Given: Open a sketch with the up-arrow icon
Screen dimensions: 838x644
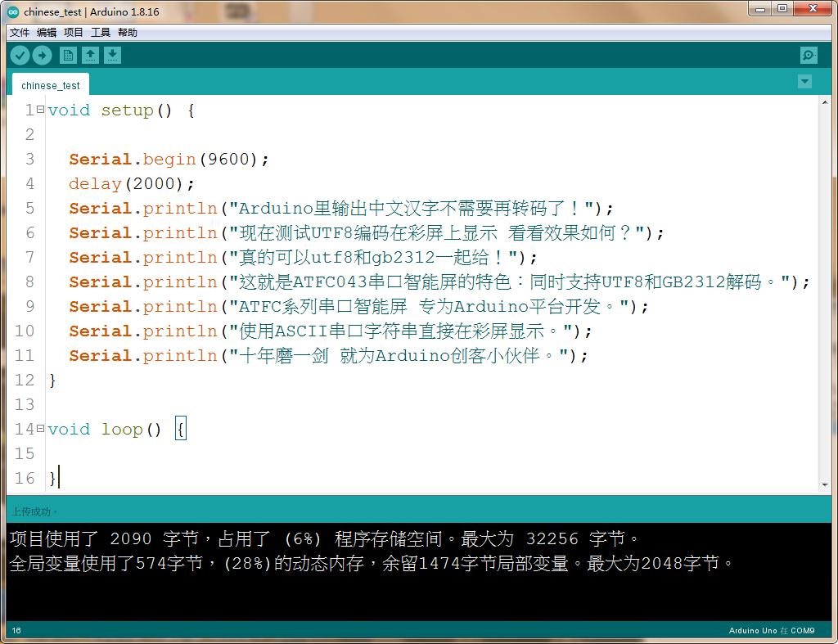Looking at the screenshot, I should pos(90,55).
